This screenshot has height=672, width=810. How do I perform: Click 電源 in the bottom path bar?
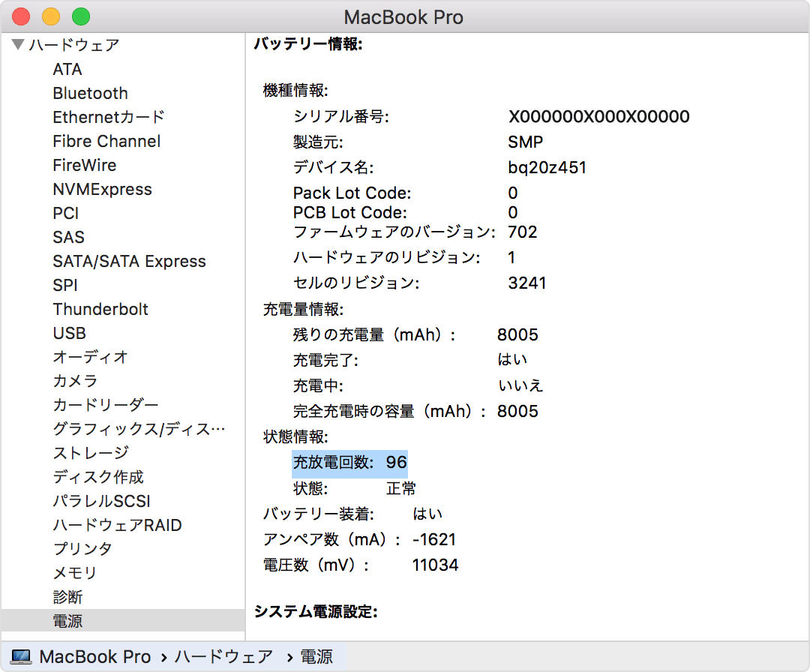point(316,657)
